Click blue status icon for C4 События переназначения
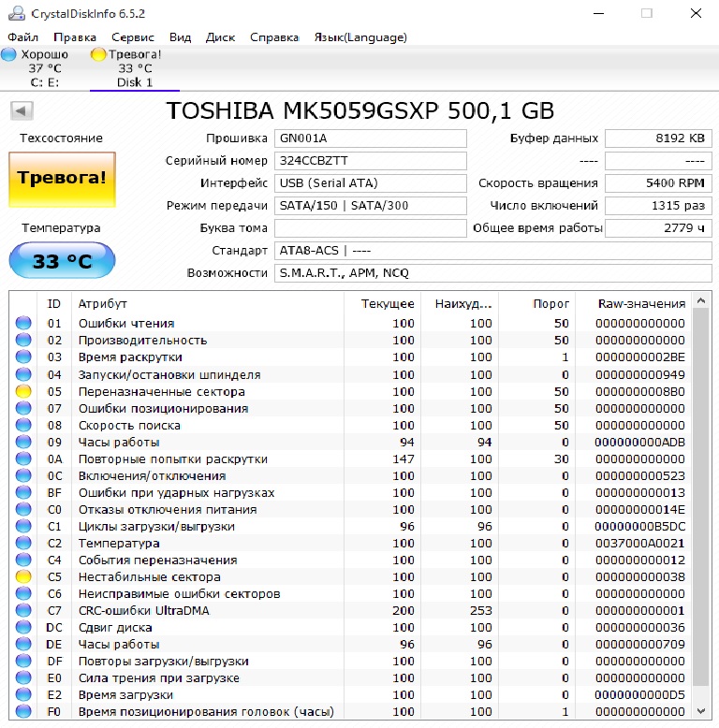 (23, 560)
